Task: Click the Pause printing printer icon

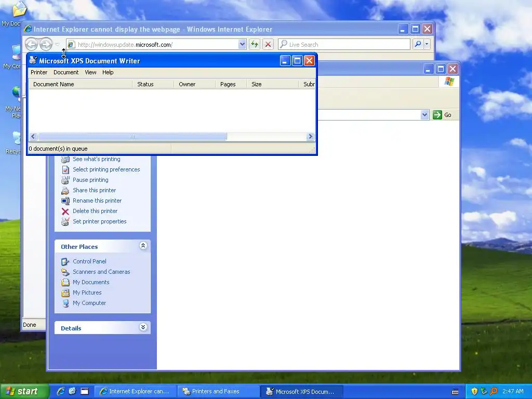Action: [65, 180]
